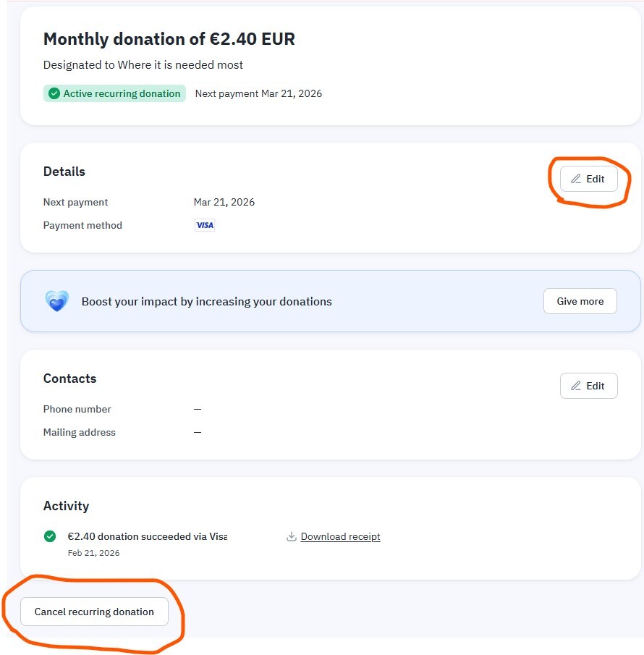
Task: Click the Active recurring donation badge
Action: click(x=115, y=93)
